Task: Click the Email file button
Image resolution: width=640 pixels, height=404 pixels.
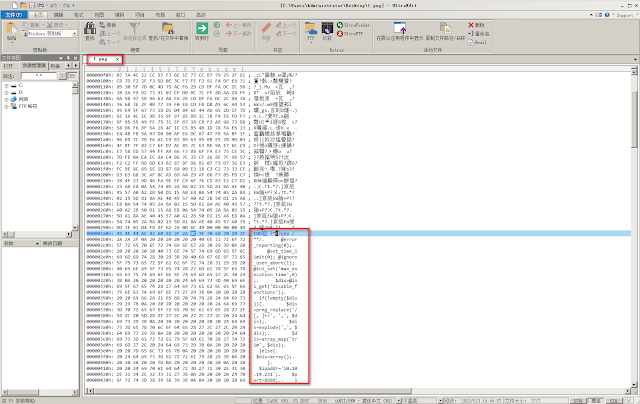Action: (x=478, y=42)
